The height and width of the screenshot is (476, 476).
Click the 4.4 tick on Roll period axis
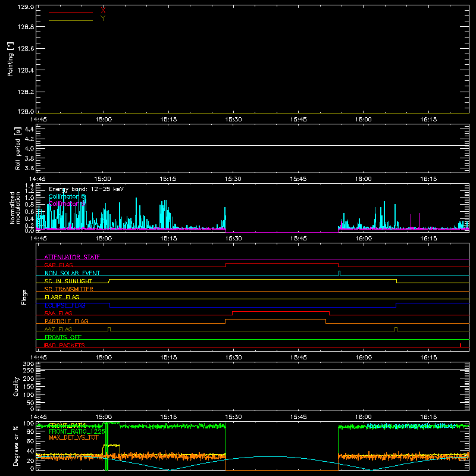29,129
